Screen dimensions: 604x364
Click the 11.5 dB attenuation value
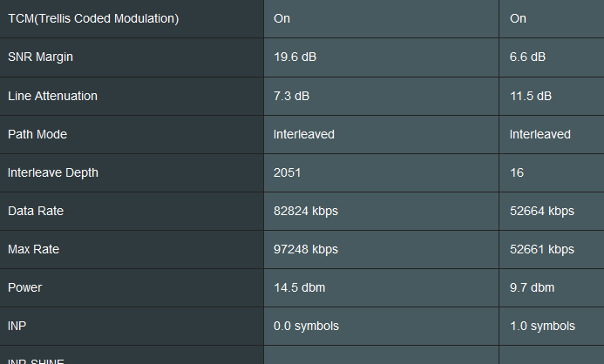click(531, 96)
